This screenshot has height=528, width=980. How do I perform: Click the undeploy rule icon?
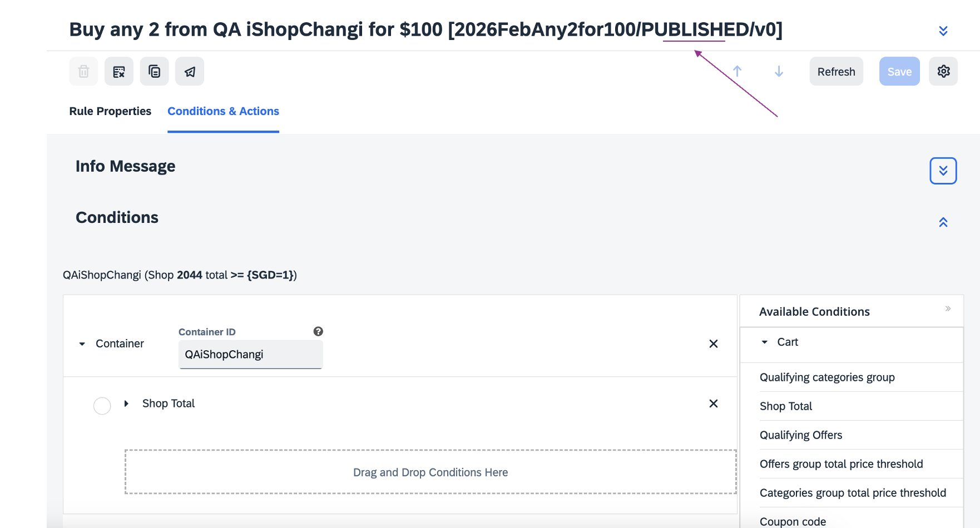(x=119, y=72)
